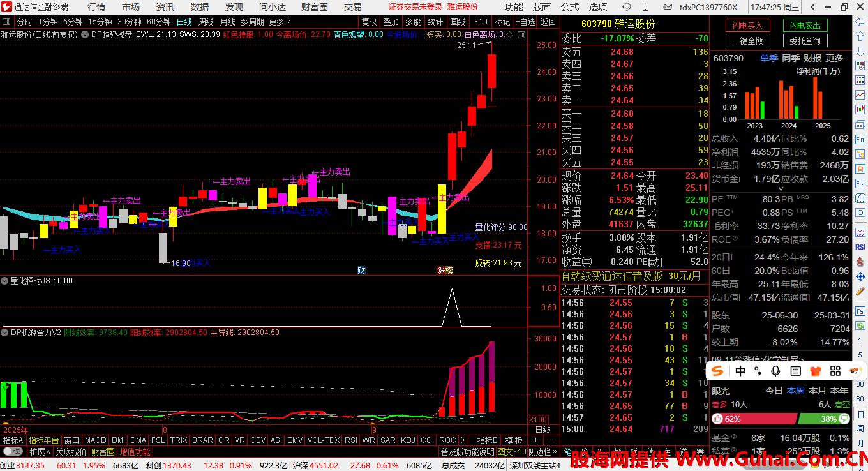
Task: Click the red bullish sentiment bar
Action: click(x=754, y=419)
